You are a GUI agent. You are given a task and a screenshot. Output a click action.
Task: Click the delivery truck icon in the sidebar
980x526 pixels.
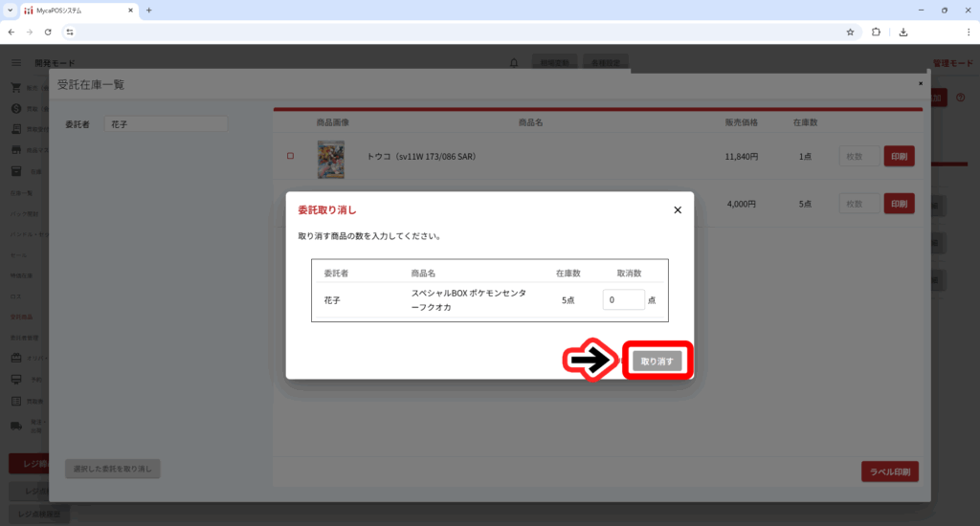[16, 426]
